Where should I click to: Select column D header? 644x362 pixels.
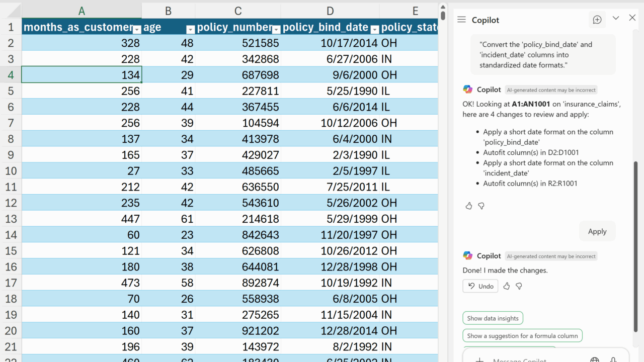330,11
